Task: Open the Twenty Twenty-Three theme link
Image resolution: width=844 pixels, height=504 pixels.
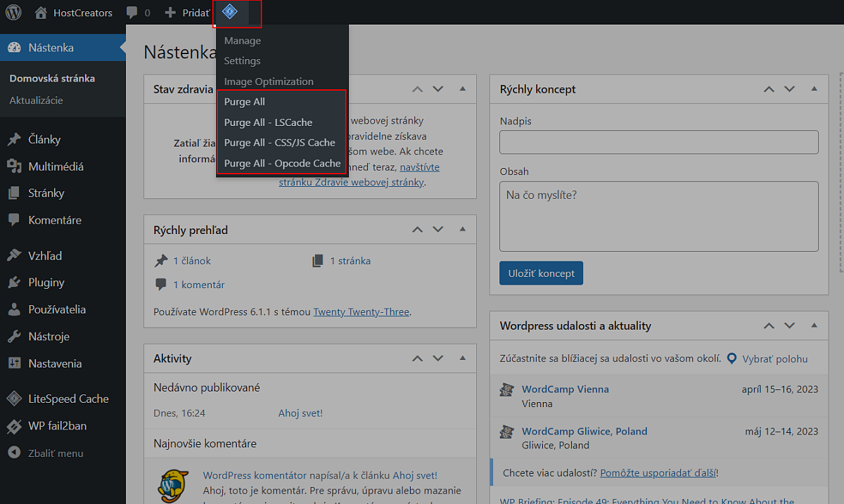Action: [362, 311]
